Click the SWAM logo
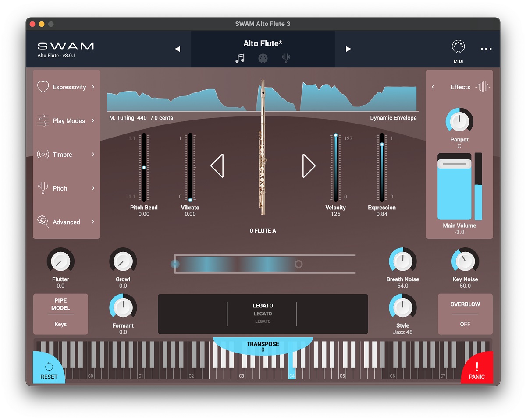Image resolution: width=526 pixels, height=420 pixels. pyautogui.click(x=66, y=46)
